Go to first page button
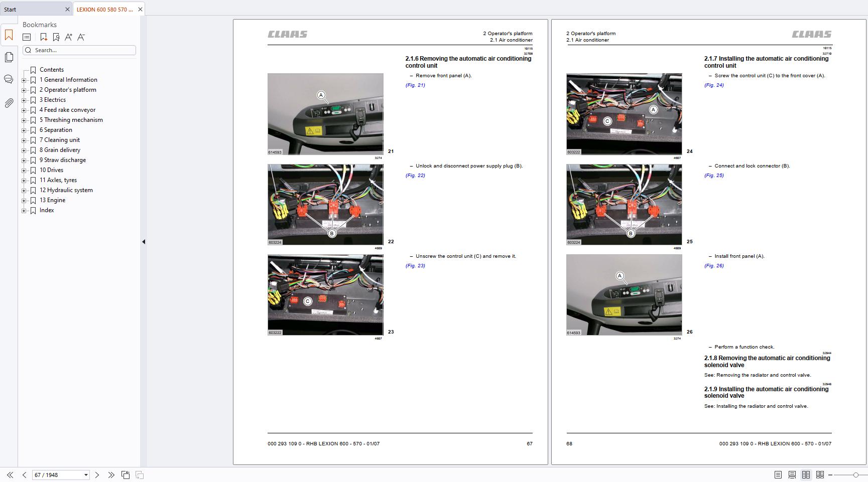Screen dimensions: 868x482 (10, 475)
